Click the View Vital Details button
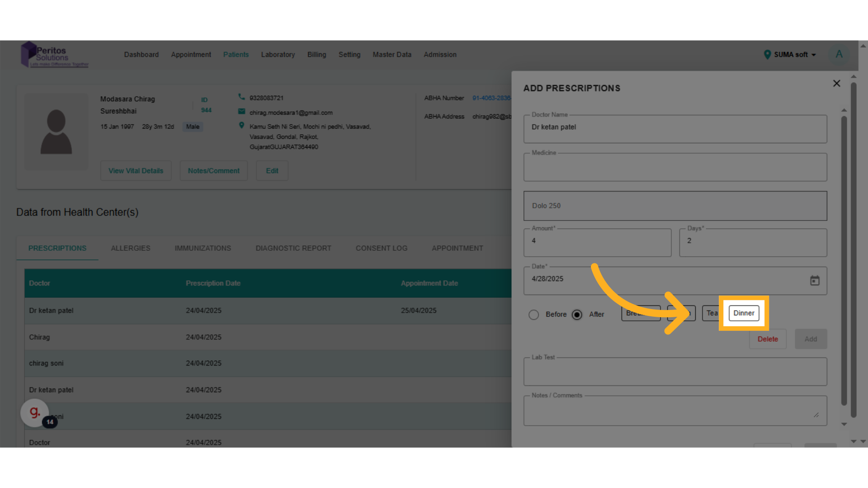 click(x=136, y=171)
